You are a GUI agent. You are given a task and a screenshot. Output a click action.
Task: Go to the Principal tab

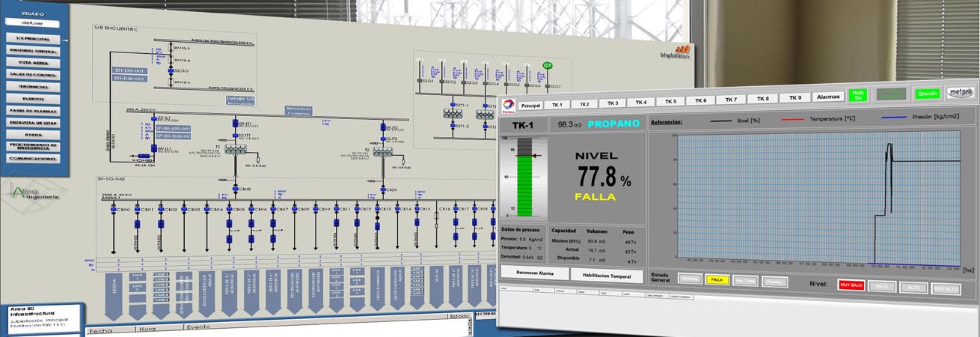click(x=530, y=106)
